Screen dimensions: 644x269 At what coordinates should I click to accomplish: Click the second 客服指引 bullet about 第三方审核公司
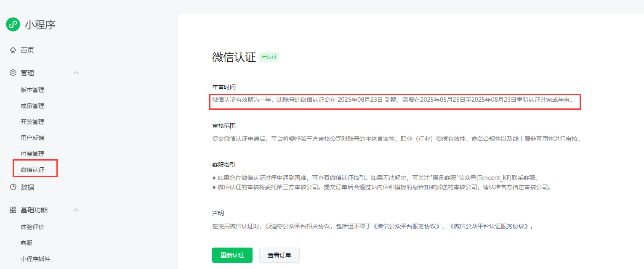[x=382, y=187]
